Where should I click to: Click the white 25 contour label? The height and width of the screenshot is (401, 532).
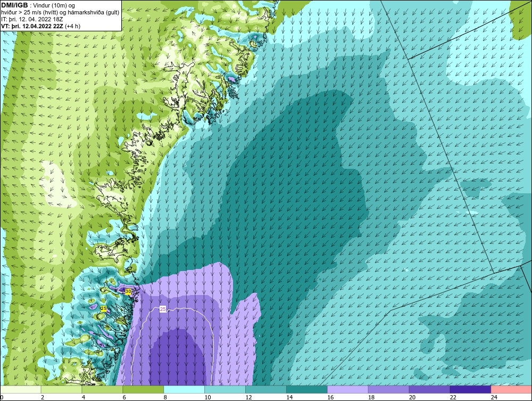[x=163, y=309]
